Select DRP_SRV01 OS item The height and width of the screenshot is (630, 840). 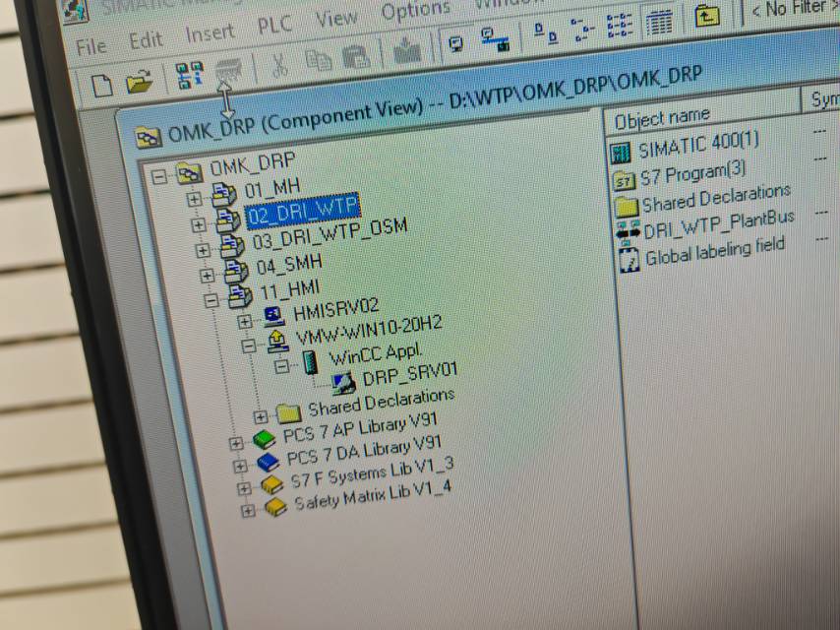[410, 373]
